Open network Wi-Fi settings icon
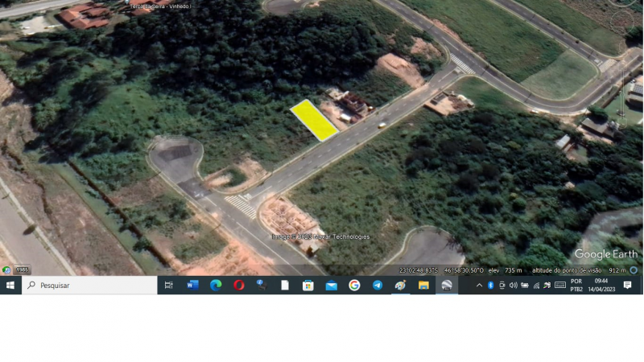Image resolution: width=644 pixels, height=362 pixels. tap(536, 286)
